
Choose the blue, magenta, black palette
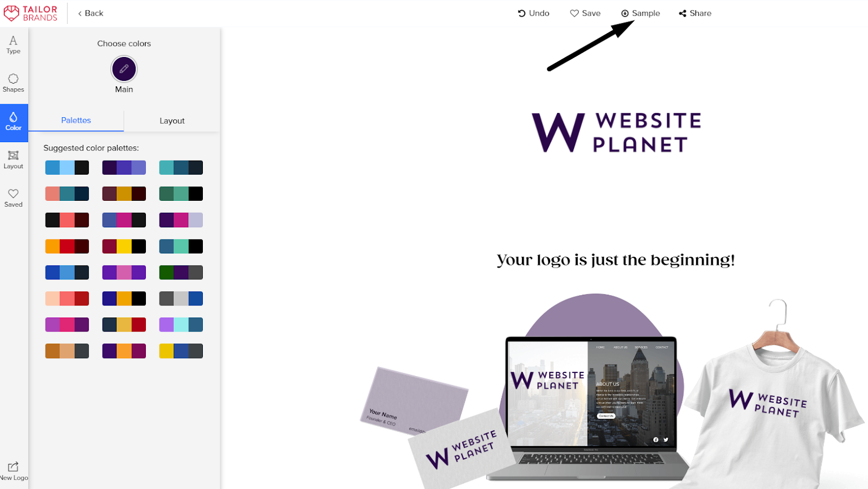point(124,220)
